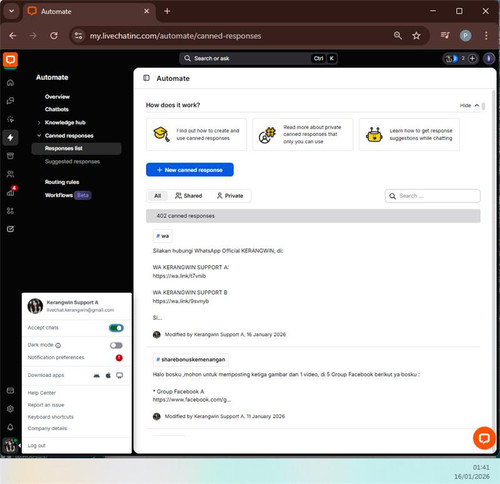This screenshot has width=500, height=484.
Task: Click New canned response button
Action: click(x=190, y=170)
